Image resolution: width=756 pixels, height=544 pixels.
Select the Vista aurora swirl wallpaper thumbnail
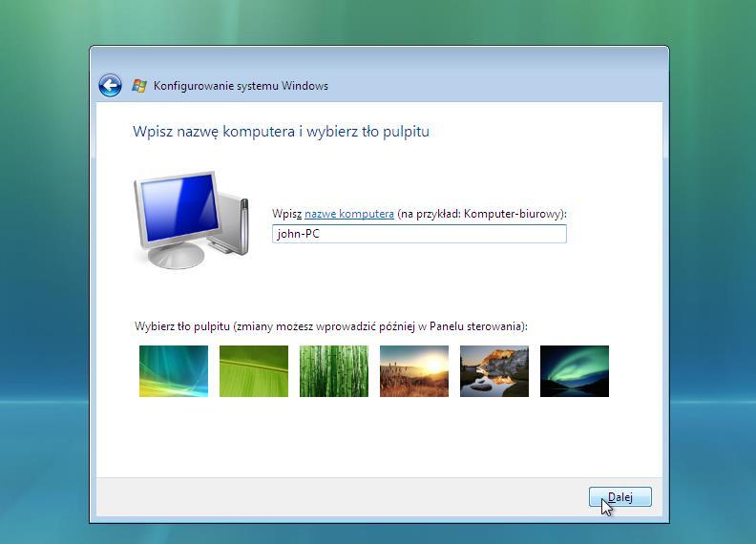[x=174, y=371]
